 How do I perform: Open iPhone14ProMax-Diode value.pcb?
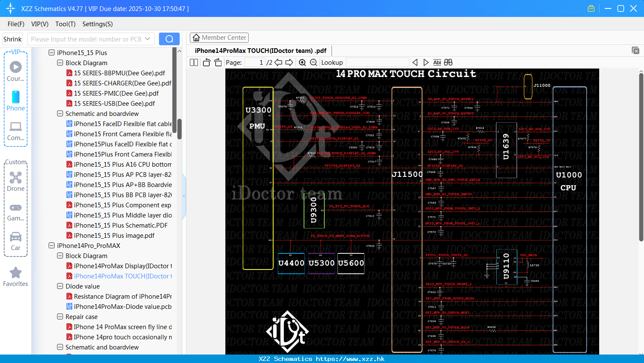point(119,306)
